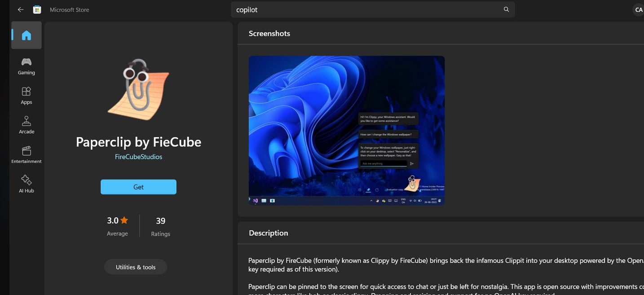Screen dimensions: 644x295
Task: Click the search magnifier icon
Action: [506, 9]
